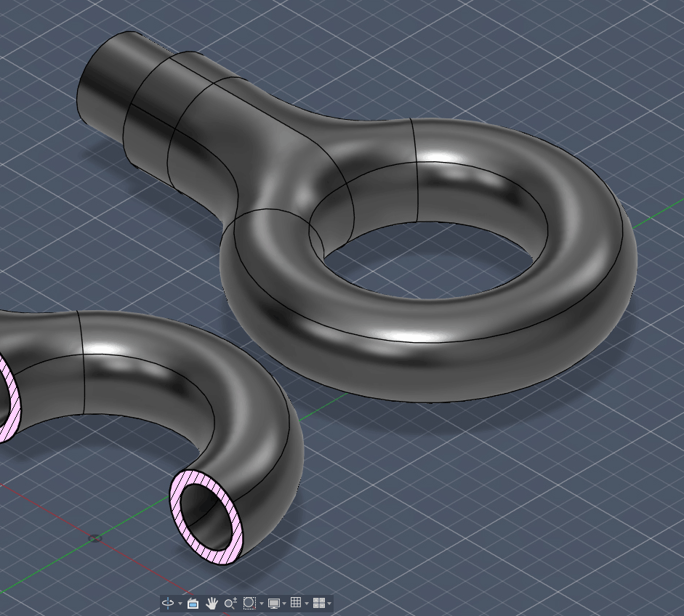Expand the Display Settings dropdown arrow
Image resolution: width=684 pixels, height=616 pixels.
click(x=284, y=604)
